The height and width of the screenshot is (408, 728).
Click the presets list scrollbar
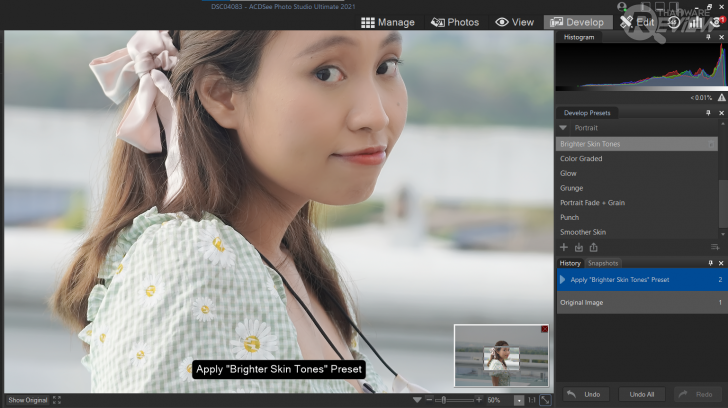[x=722, y=204]
